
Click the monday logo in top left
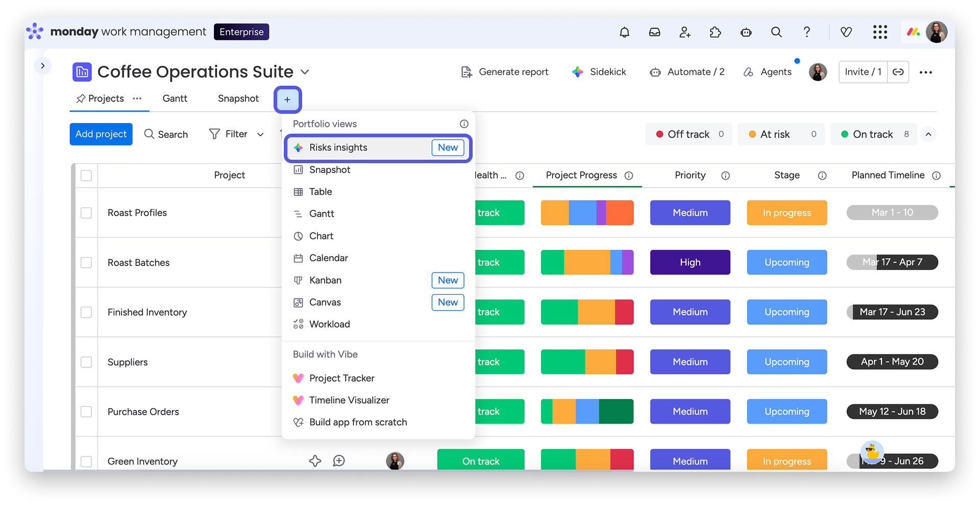tap(35, 31)
